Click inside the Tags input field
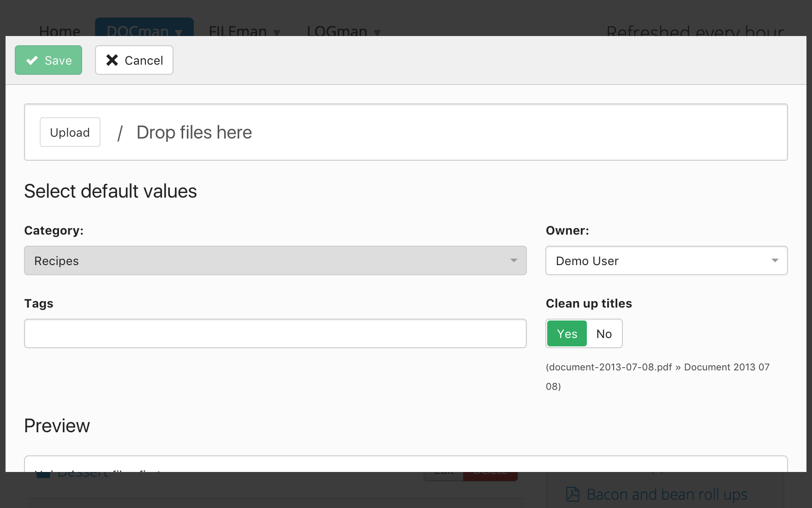Viewport: 812px width, 508px height. pyautogui.click(x=275, y=333)
